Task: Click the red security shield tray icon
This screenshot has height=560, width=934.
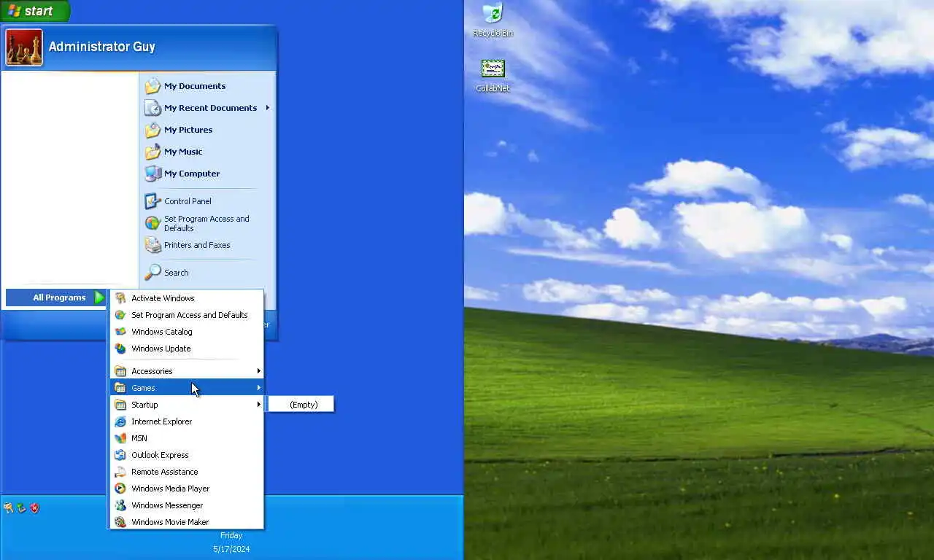Action: tap(34, 508)
